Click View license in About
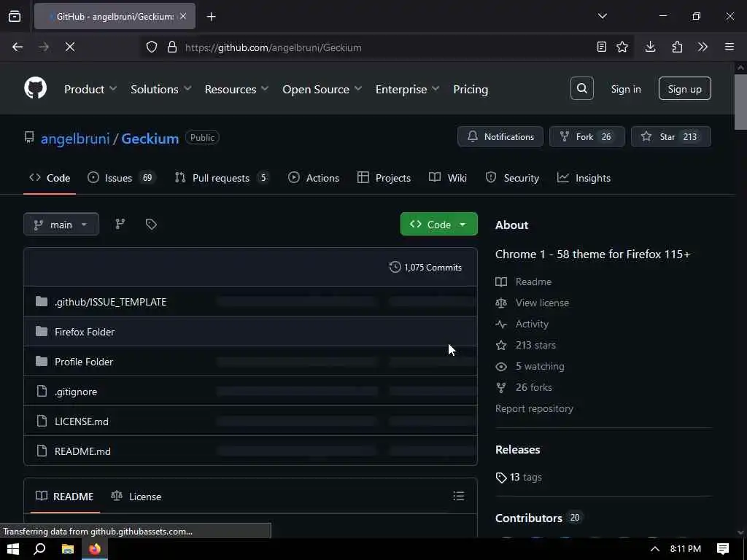Viewport: 747px width, 560px height. coord(542,303)
